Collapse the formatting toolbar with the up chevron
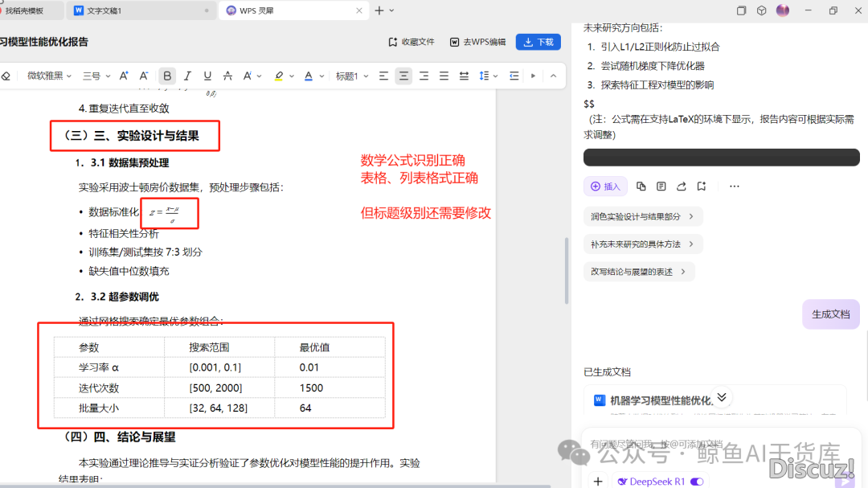 tap(553, 76)
